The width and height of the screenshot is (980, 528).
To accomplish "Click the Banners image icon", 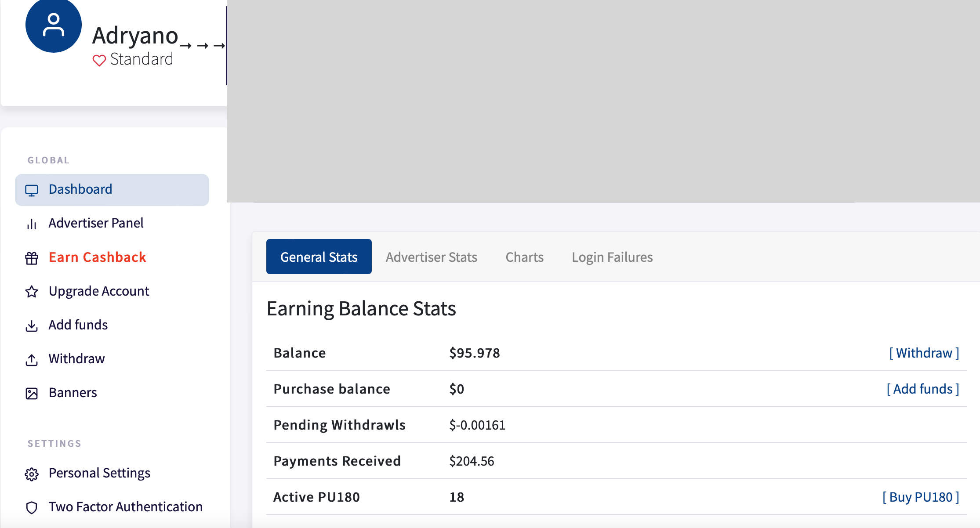I will pyautogui.click(x=32, y=393).
